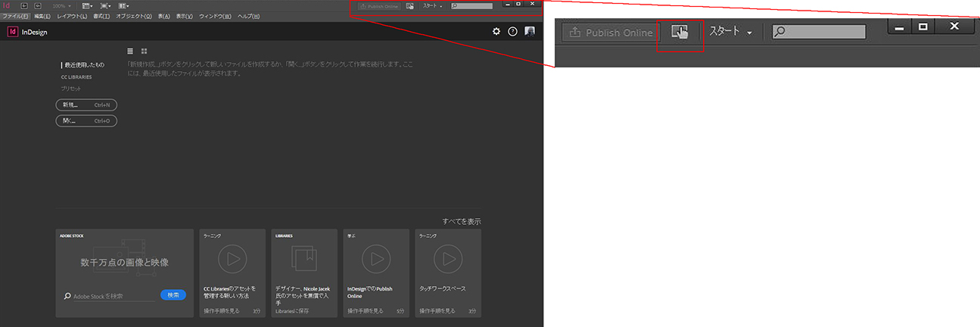Click the 数千万点の画像と映像 Adobe Stock banner
The width and height of the screenshot is (980, 327).
(125, 262)
